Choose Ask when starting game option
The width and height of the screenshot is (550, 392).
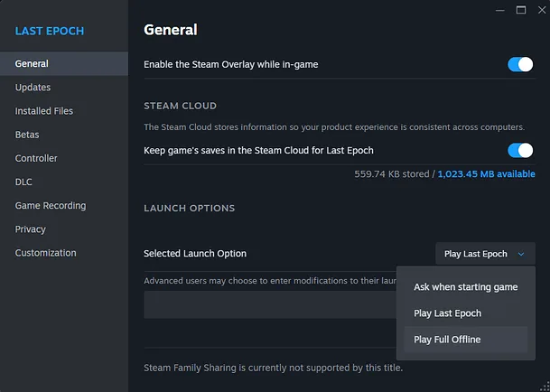point(465,287)
